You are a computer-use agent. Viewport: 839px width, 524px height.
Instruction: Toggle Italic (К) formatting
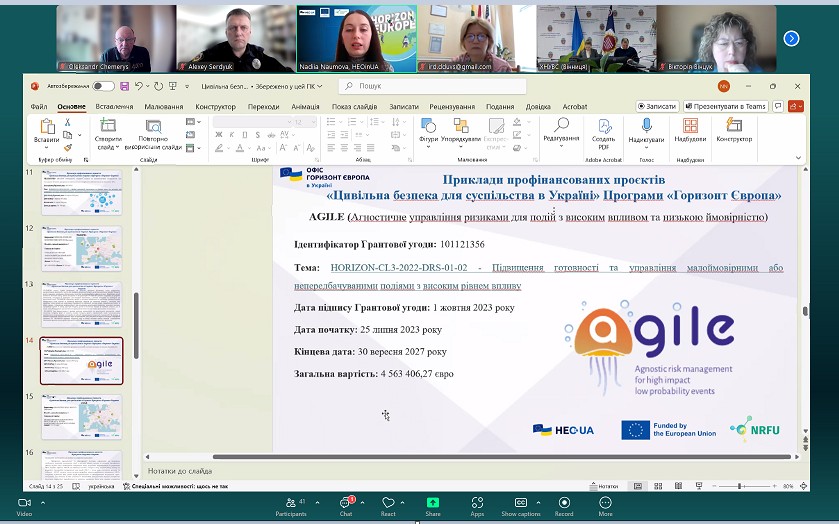[x=232, y=135]
